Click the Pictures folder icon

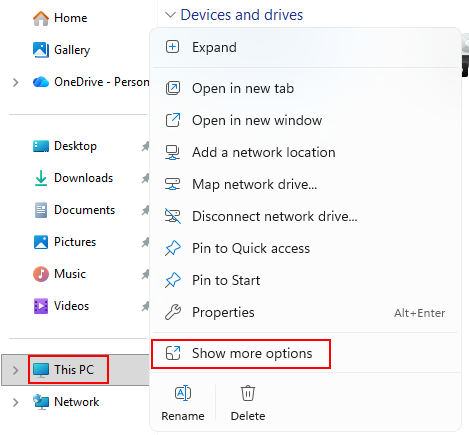coord(41,242)
